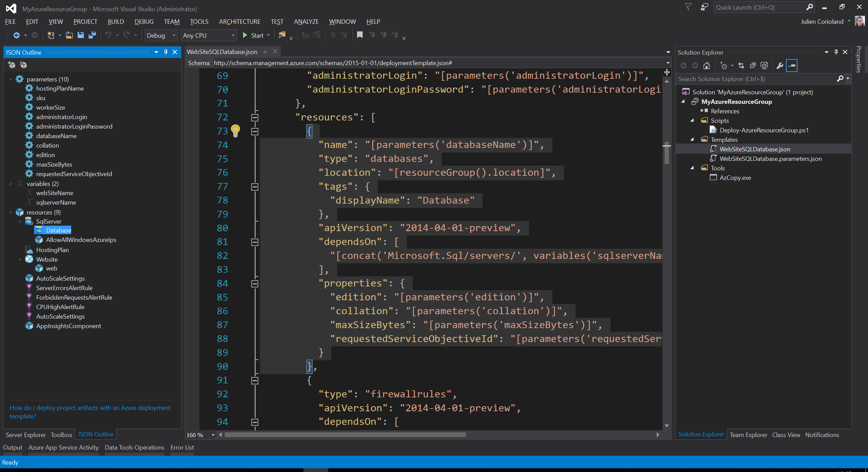Click the search magnifier in Solution Explorer search
This screenshot has width=868, height=472.
(840, 79)
